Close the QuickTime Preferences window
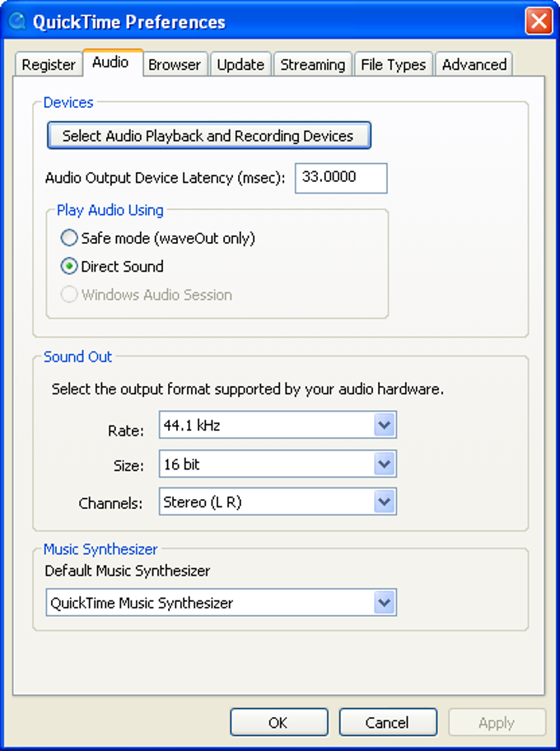This screenshot has height=751, width=560. (539, 21)
